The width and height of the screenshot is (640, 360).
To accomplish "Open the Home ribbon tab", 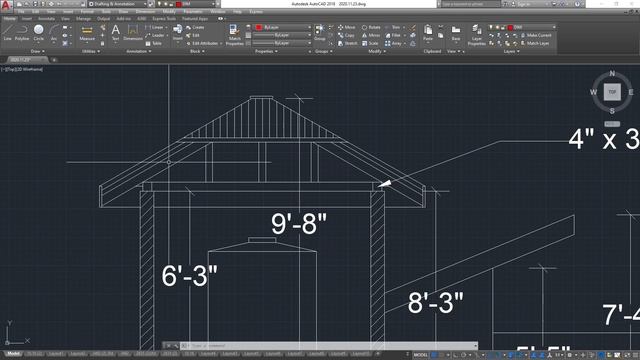I will [x=10, y=18].
